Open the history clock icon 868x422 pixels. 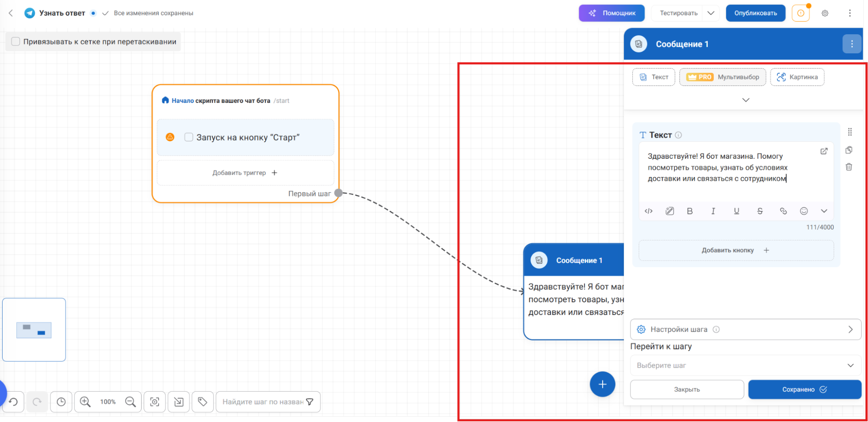pos(61,402)
